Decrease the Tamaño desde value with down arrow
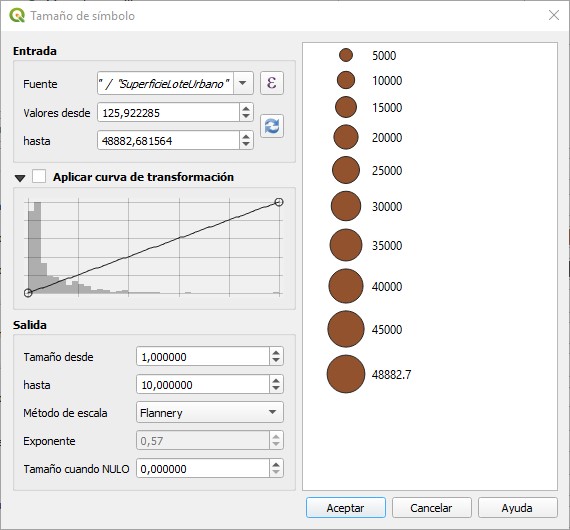The image size is (570, 530). (276, 361)
